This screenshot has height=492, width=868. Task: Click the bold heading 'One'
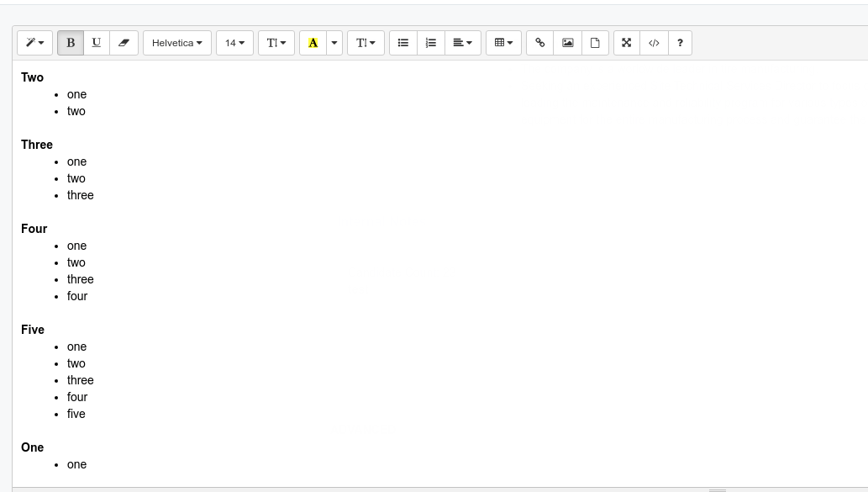tap(33, 447)
